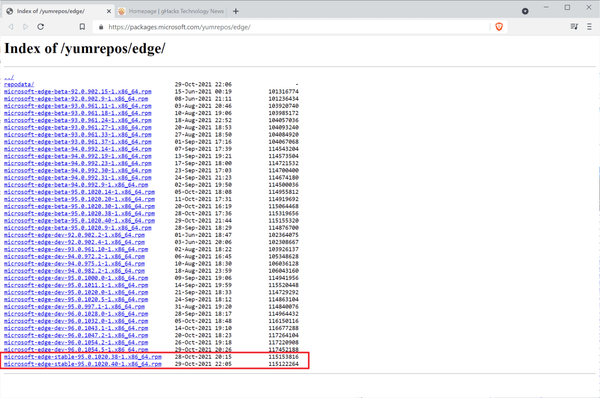
Task: Download microsoft-edge-dev-96.0.1054.2-1 rpm
Action: (76, 343)
